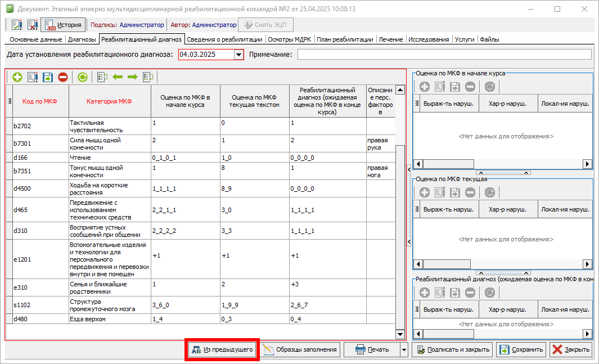Viewport: 599px width, 364px height.
Task: Click the Образцы заполнения button
Action: click(x=300, y=349)
